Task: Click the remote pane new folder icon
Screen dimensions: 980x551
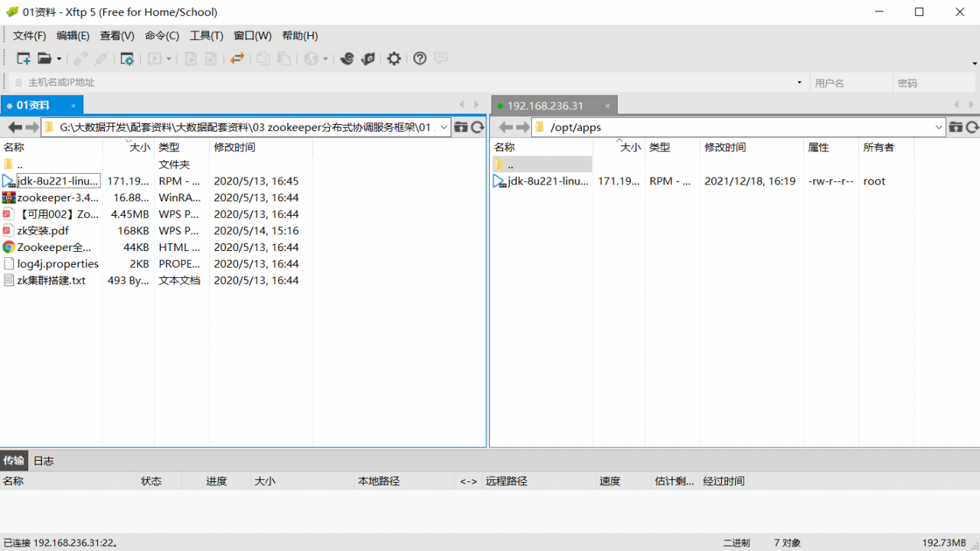Action: click(955, 127)
